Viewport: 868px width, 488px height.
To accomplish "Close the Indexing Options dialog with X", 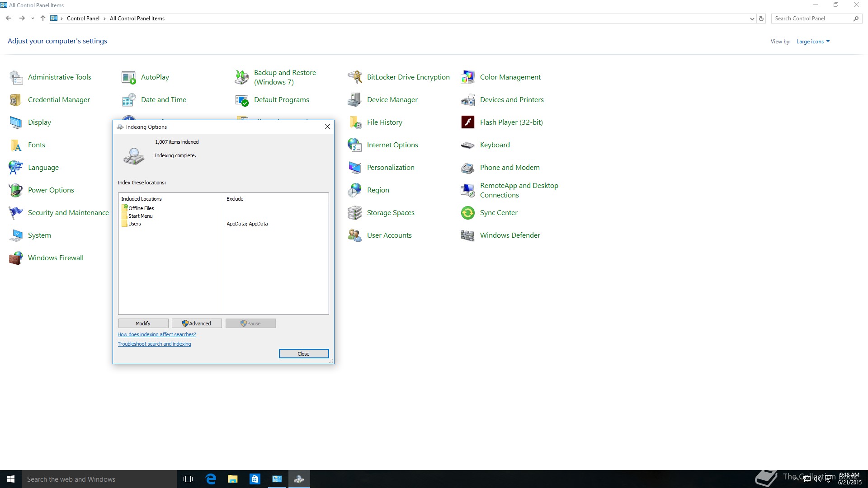I will (x=327, y=127).
